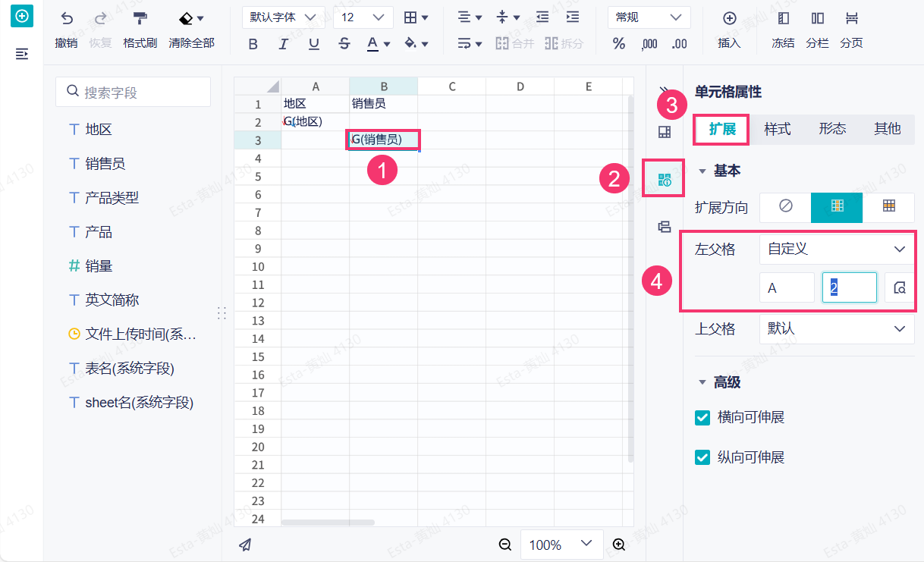Viewport: 924px width, 562px height.
Task: Click the select-all corner of the grid
Action: point(258,86)
